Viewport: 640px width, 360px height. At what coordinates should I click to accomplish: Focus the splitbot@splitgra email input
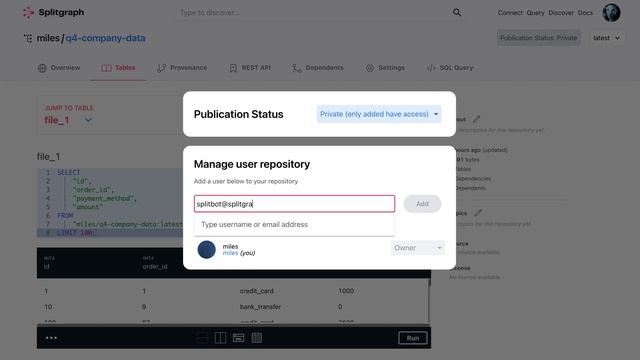[x=294, y=204]
